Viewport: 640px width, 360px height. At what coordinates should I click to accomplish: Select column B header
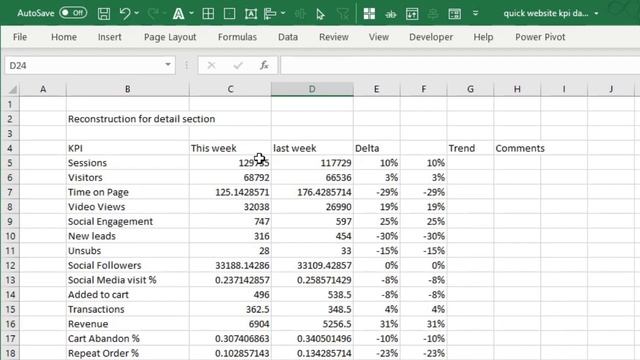click(127, 89)
